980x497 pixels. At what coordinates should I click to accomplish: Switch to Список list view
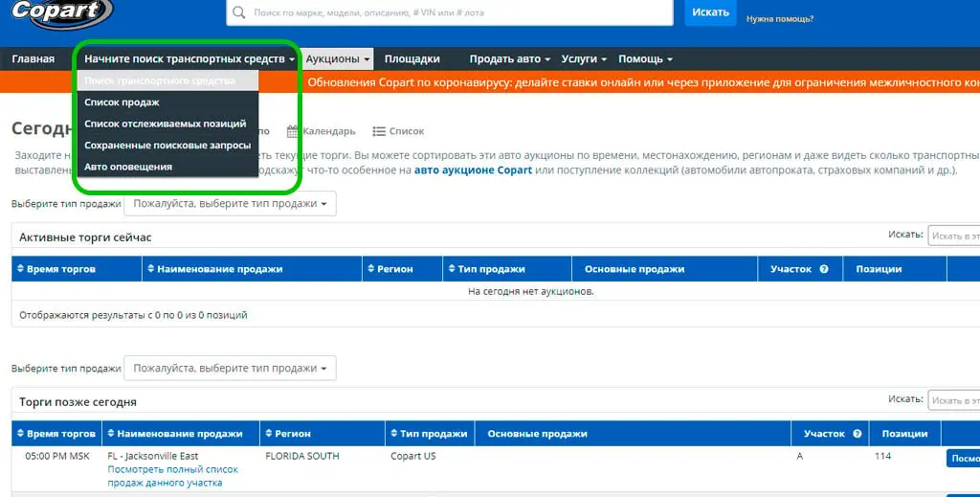click(x=399, y=131)
